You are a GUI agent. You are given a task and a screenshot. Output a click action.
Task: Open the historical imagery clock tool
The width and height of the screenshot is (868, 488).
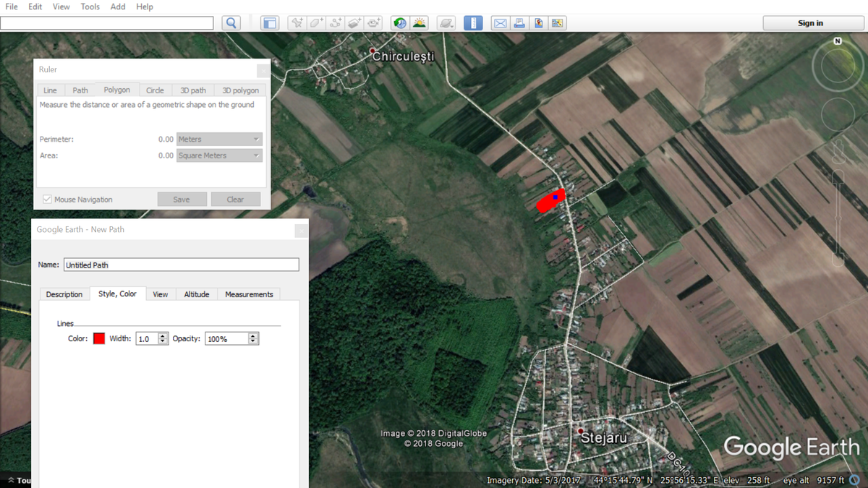tap(400, 23)
